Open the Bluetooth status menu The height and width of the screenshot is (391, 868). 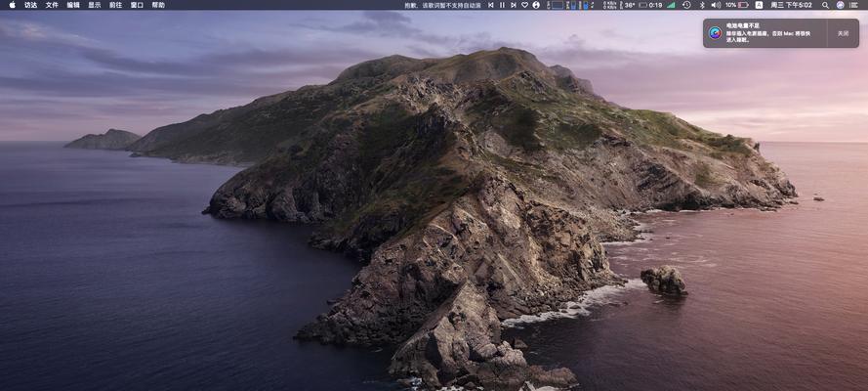pyautogui.click(x=702, y=5)
